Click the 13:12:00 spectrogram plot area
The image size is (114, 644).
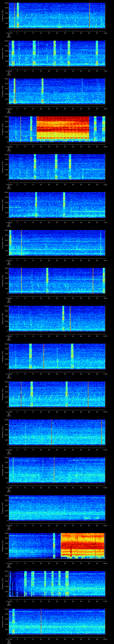point(57,432)
